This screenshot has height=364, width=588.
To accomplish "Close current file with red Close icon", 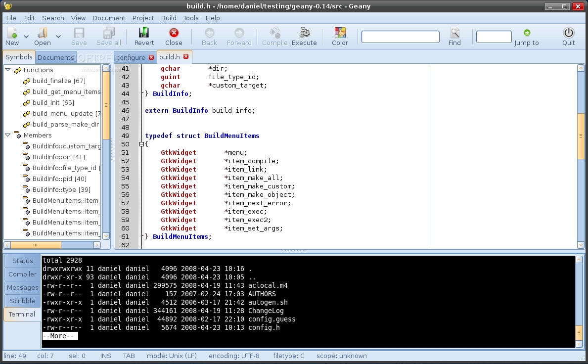I will [174, 33].
